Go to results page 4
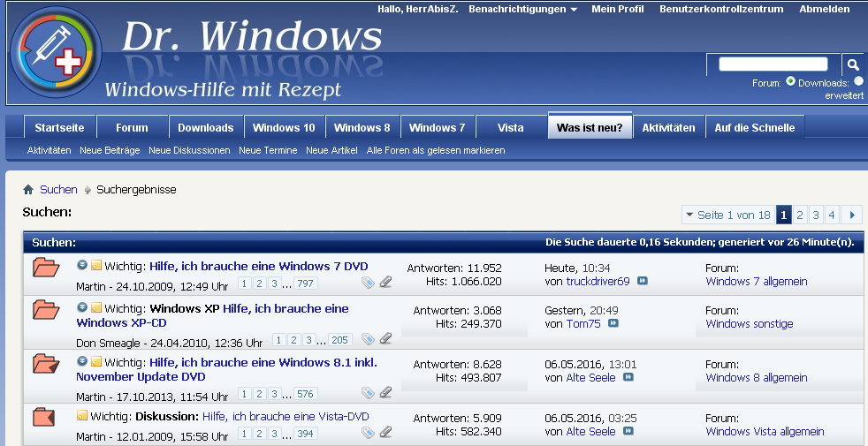 coord(832,215)
